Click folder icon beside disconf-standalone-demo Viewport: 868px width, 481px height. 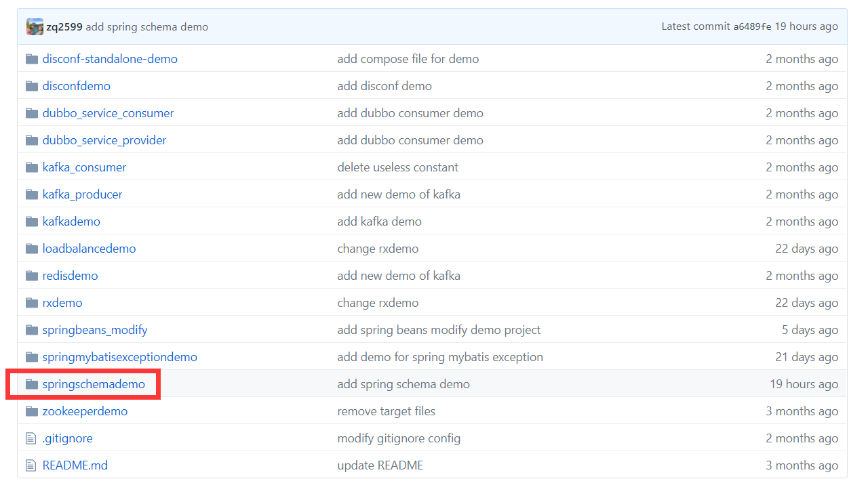(x=31, y=59)
